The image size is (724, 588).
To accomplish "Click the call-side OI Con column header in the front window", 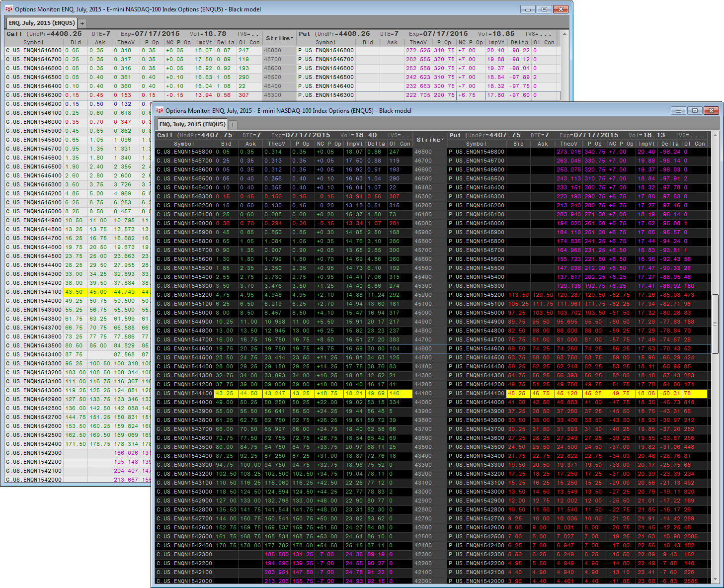I will 400,144.
